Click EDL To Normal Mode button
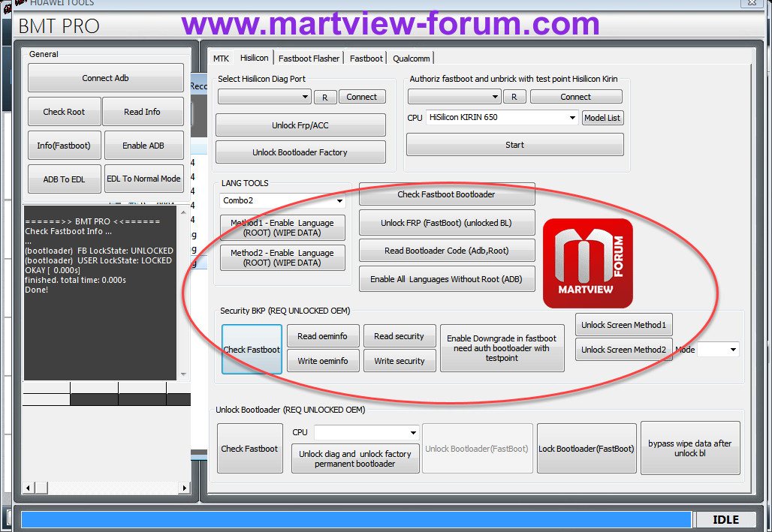The image size is (772, 532). coord(143,179)
